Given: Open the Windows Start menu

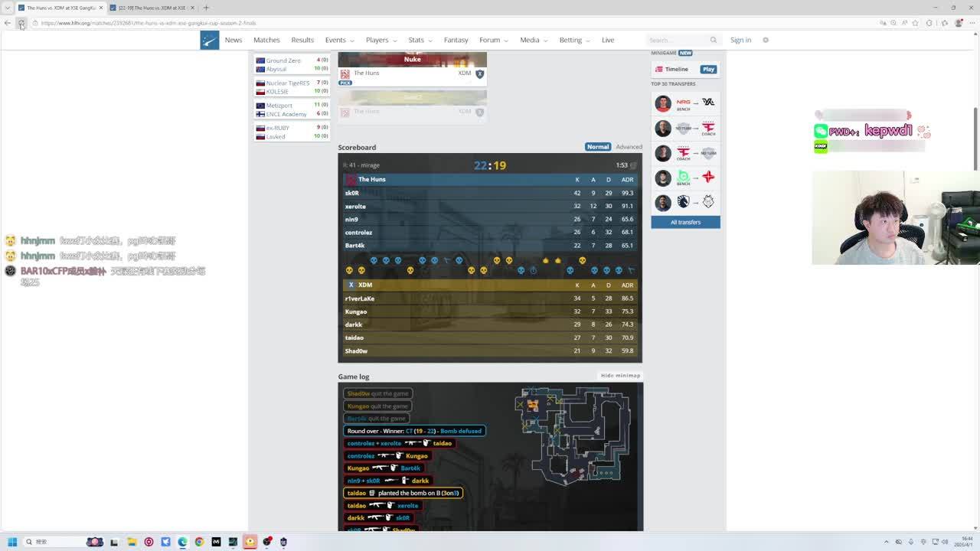Looking at the screenshot, I should pyautogui.click(x=12, y=542).
